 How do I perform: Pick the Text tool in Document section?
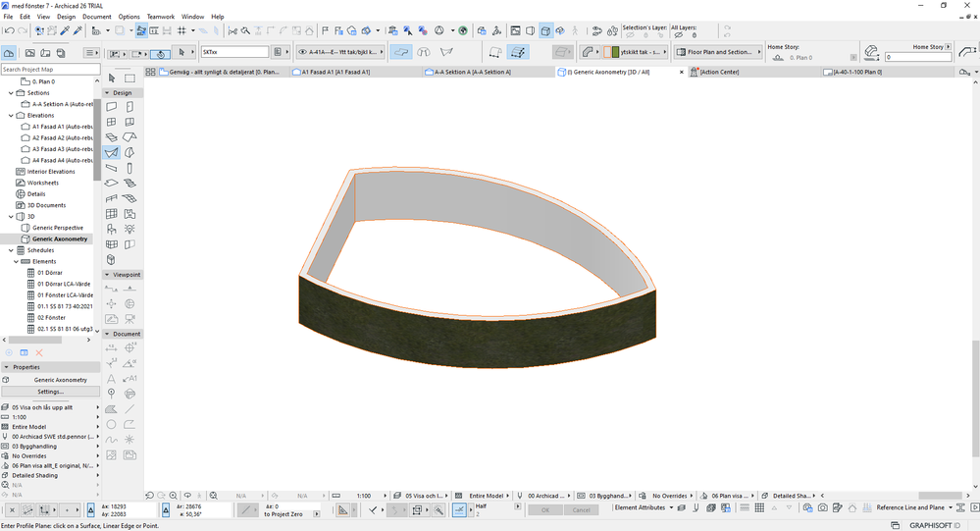(111, 378)
